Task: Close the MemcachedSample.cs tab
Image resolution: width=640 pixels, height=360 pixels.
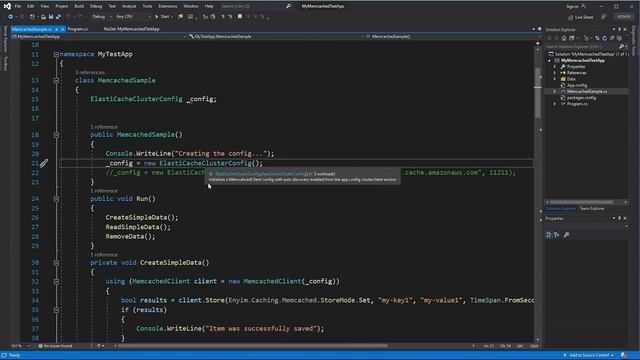Action: pyautogui.click(x=62, y=29)
